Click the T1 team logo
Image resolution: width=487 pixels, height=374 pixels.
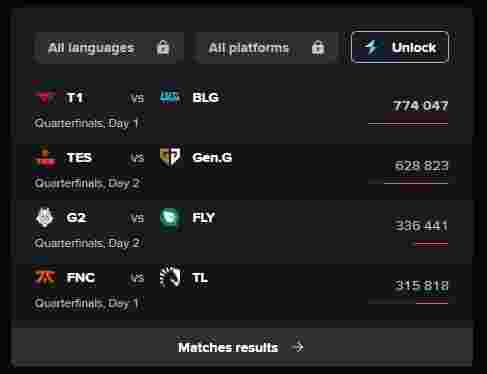(45, 98)
